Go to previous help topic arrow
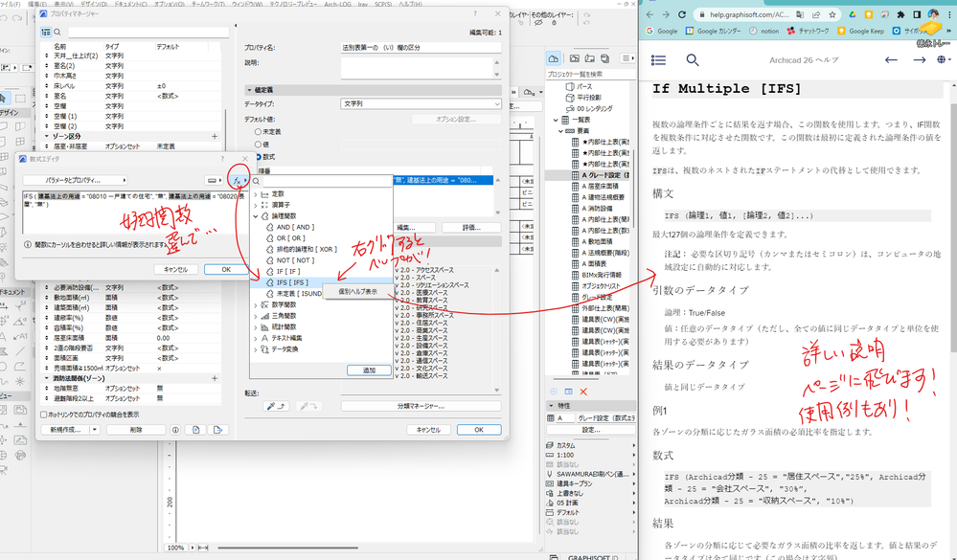957x560 pixels. tap(891, 59)
